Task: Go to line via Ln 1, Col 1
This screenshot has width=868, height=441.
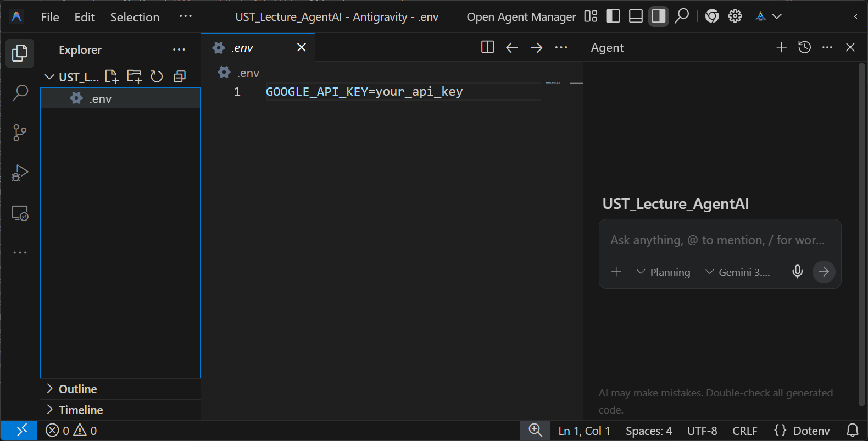Action: point(584,431)
